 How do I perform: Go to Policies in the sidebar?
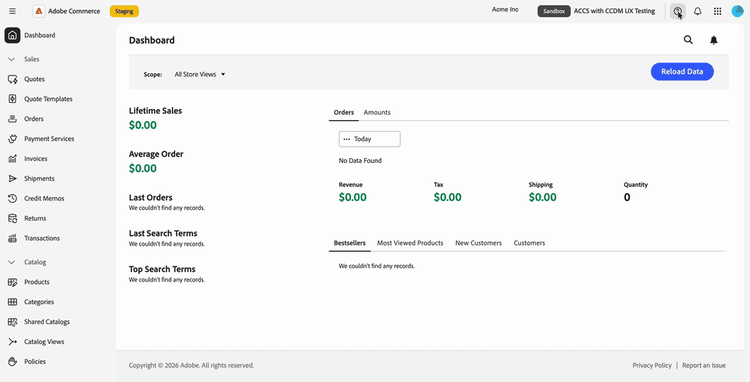35,362
